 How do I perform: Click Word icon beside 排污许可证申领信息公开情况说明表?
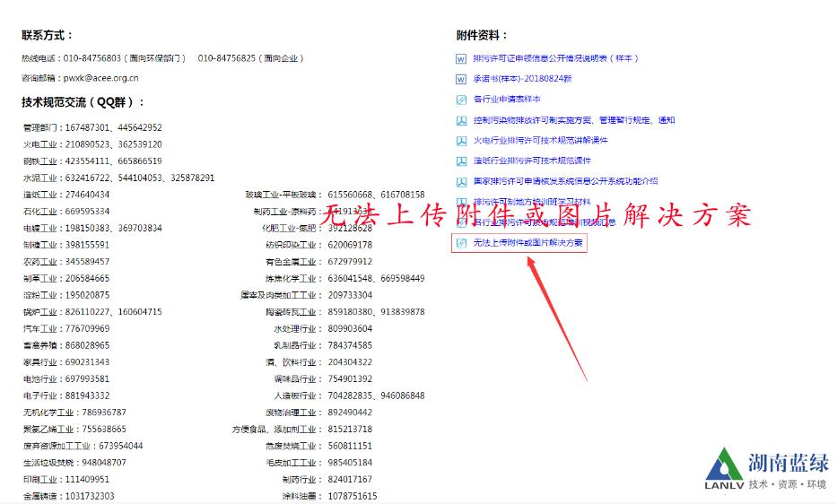click(x=462, y=58)
